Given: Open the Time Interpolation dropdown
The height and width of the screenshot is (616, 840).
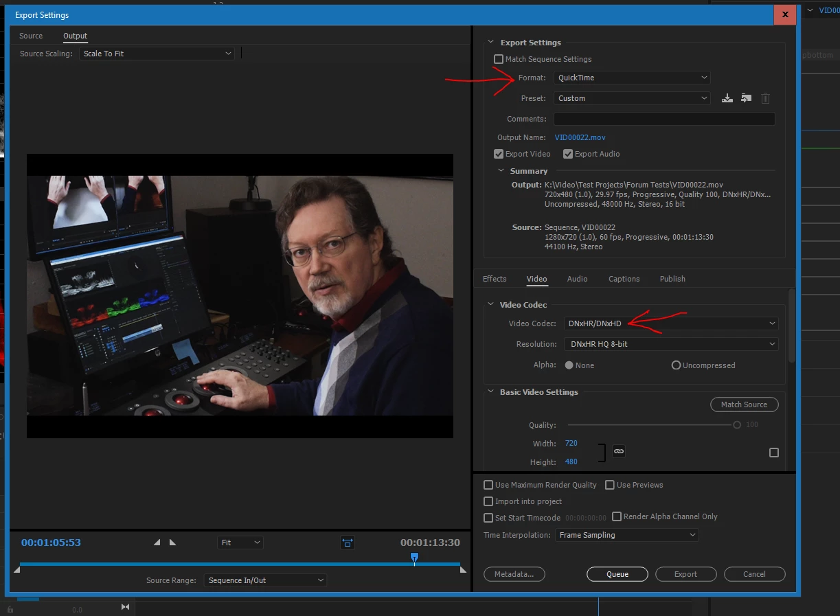Looking at the screenshot, I should click(627, 535).
